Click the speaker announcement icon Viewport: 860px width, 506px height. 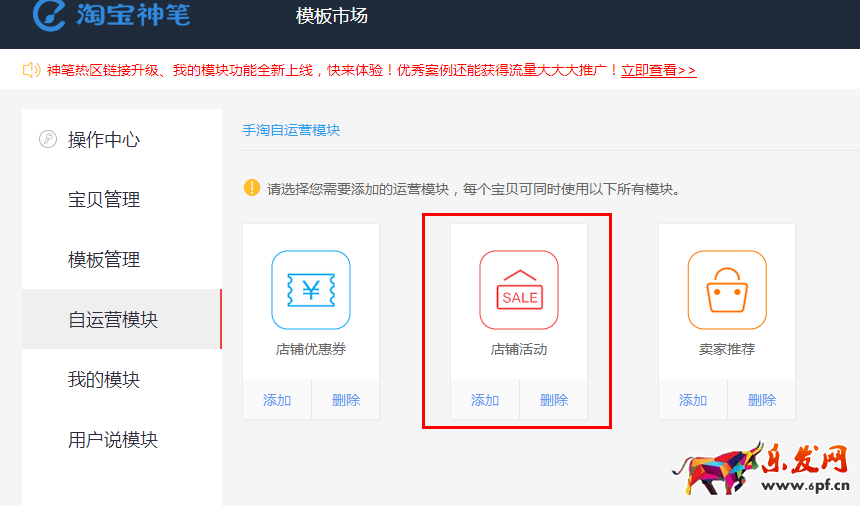pyautogui.click(x=31, y=70)
